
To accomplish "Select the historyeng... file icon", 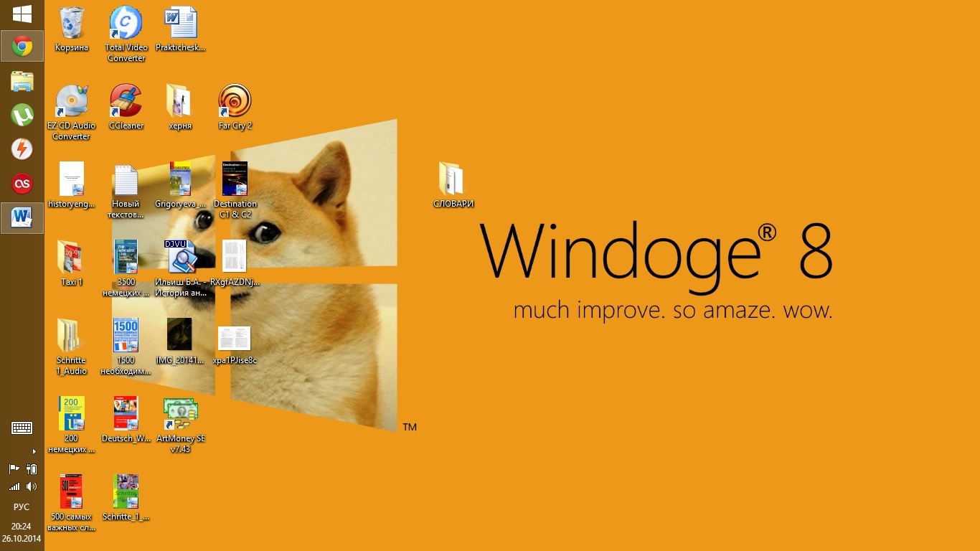I will (72, 185).
